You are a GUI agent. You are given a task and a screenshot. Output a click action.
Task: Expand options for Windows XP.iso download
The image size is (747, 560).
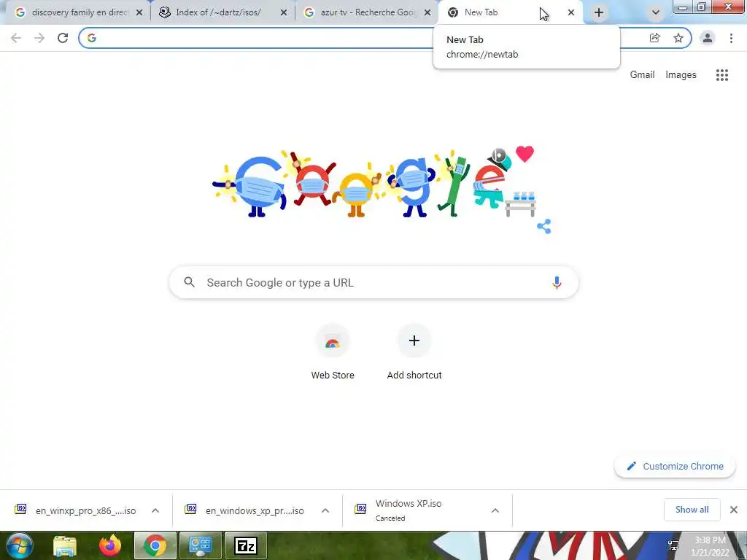[x=495, y=510]
